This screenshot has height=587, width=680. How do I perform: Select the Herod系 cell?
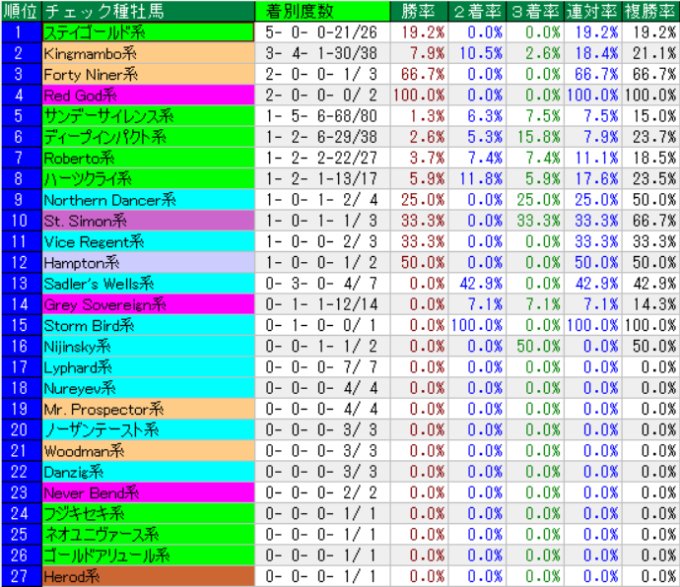coord(148,577)
